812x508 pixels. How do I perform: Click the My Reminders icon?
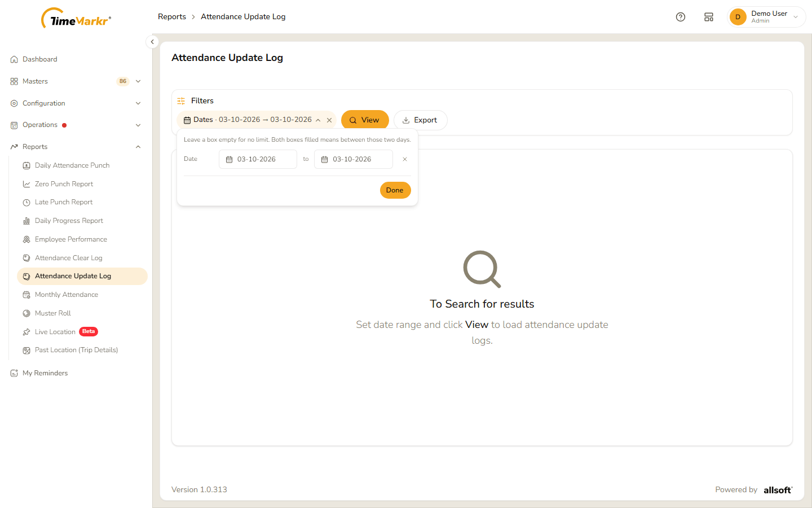click(14, 373)
